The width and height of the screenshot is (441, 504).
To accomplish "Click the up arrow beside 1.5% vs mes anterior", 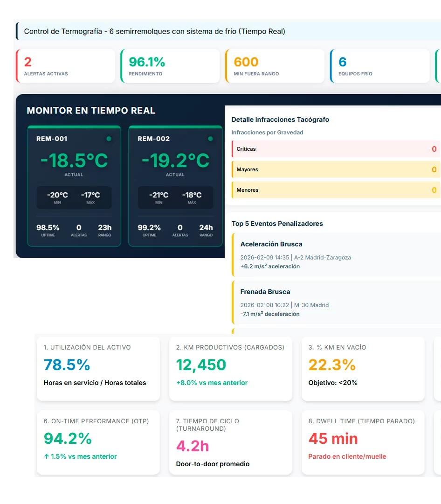I will click(x=47, y=456).
